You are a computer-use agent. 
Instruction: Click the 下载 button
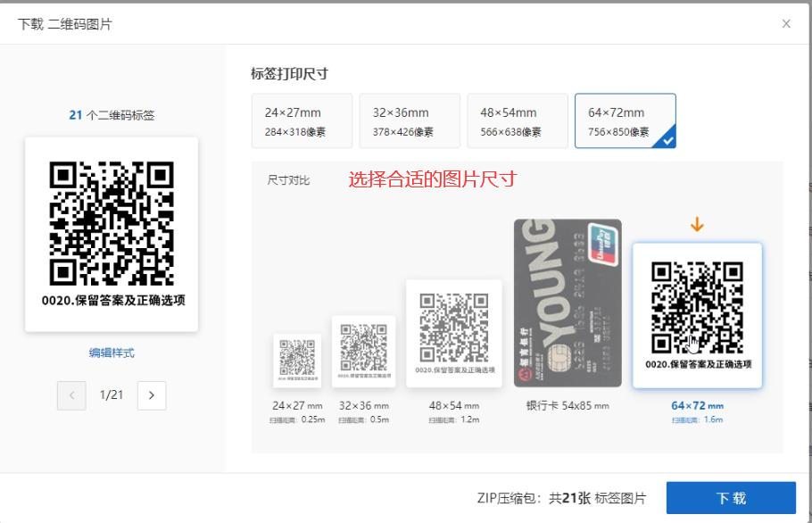coord(731,498)
